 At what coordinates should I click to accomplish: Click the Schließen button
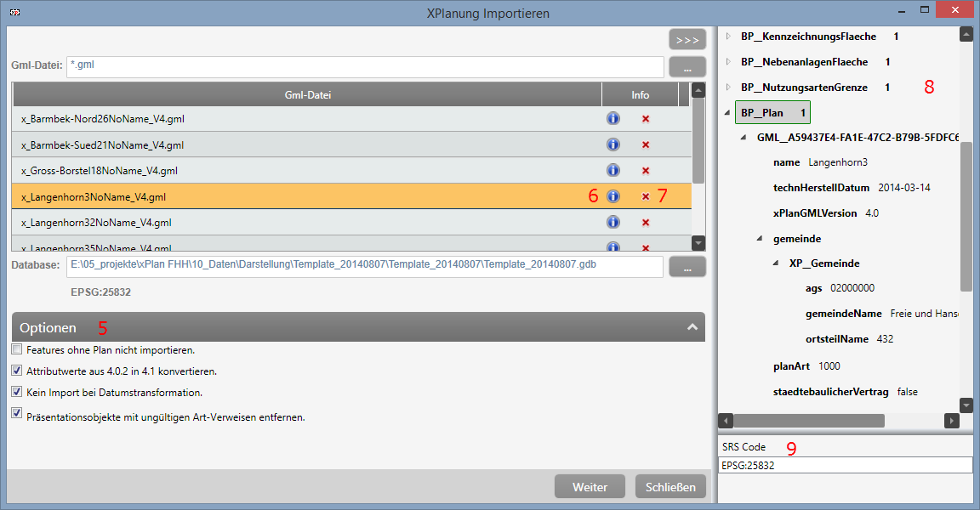coord(670,487)
